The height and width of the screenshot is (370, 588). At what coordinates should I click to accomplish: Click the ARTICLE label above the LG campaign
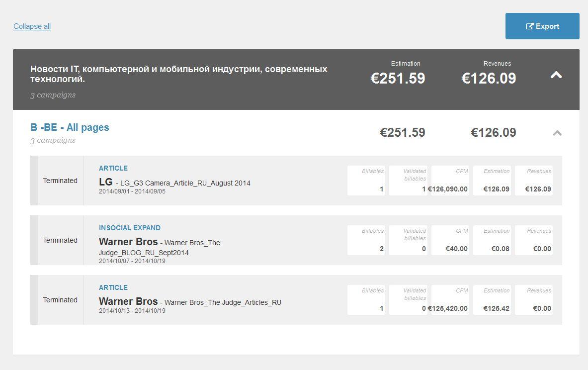pyautogui.click(x=113, y=168)
